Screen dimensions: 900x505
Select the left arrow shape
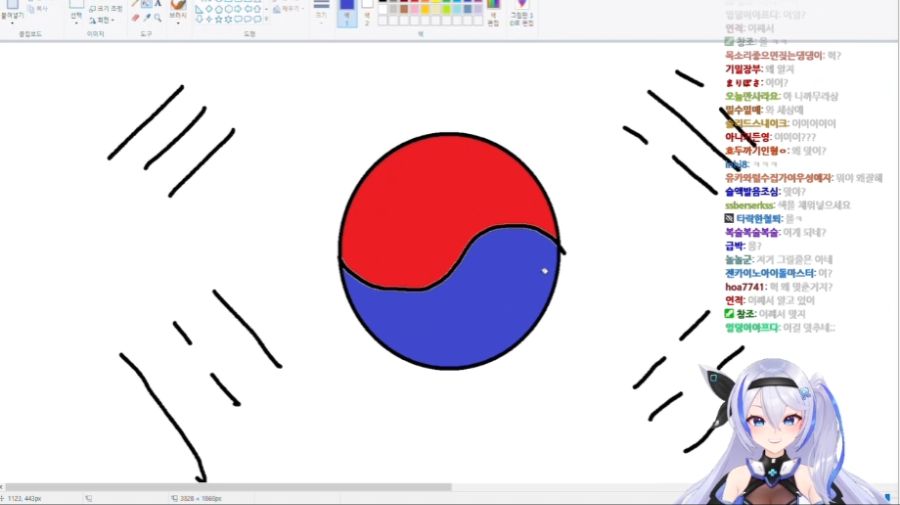[x=248, y=9]
